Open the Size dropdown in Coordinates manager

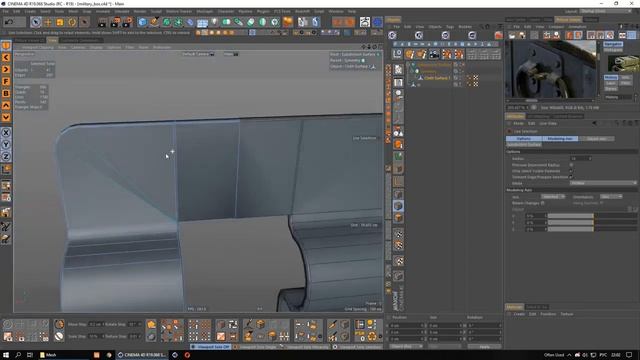click(444, 347)
